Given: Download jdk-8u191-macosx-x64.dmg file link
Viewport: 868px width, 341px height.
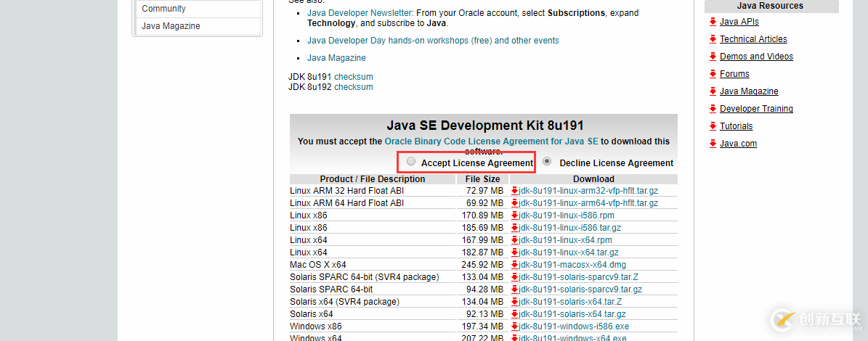Looking at the screenshot, I should click(572, 265).
